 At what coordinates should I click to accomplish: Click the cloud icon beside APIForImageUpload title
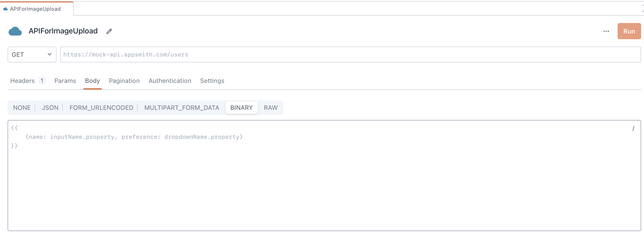tap(15, 31)
